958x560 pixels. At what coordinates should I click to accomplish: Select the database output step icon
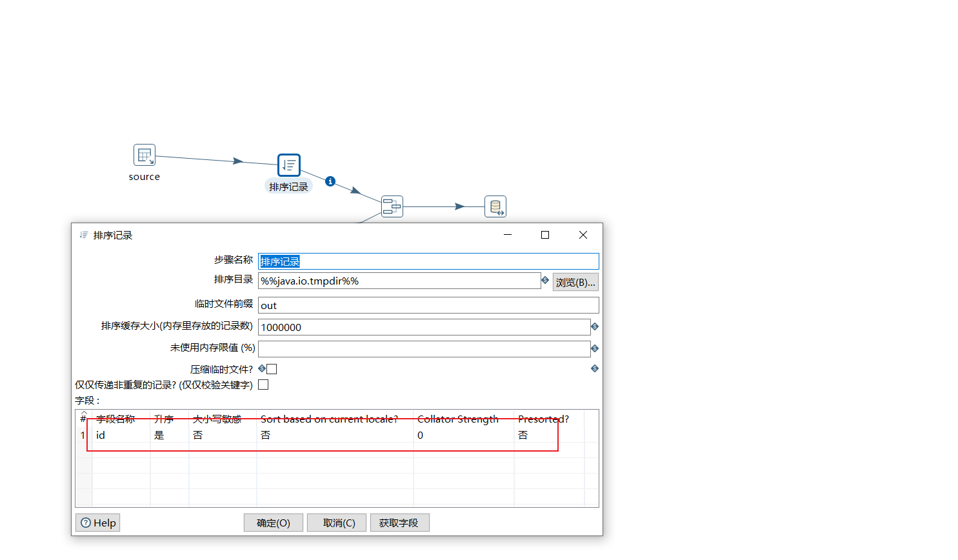click(x=495, y=206)
